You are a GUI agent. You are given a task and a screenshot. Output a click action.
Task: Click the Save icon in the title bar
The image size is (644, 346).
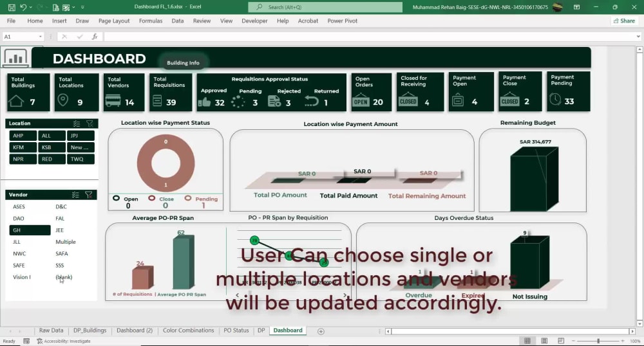pyautogui.click(x=12, y=7)
